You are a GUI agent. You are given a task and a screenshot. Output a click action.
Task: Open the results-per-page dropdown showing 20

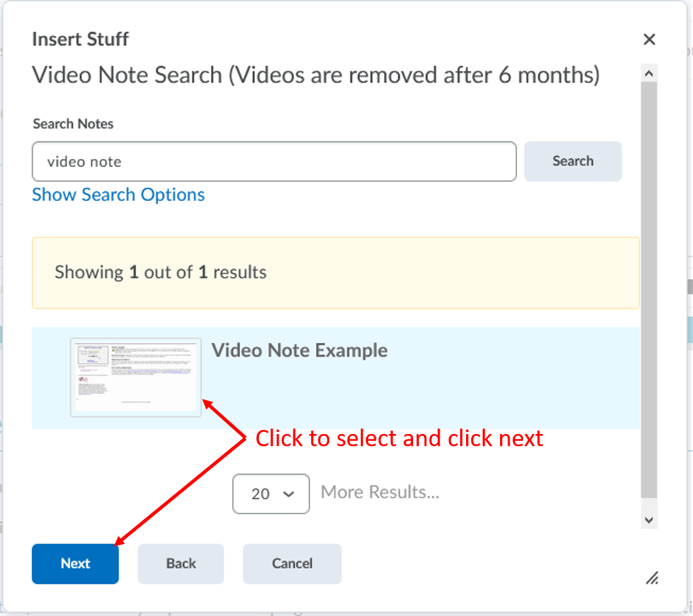[x=270, y=494]
